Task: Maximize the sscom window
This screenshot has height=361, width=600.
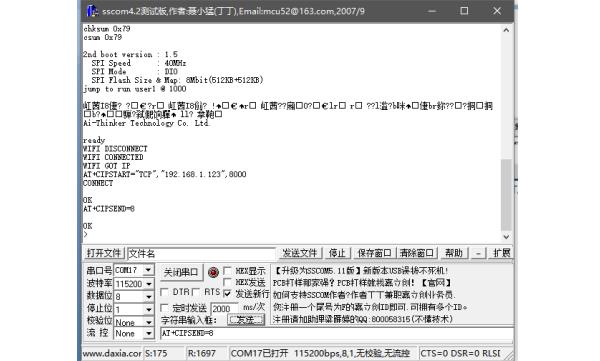Action: tap(464, 11)
